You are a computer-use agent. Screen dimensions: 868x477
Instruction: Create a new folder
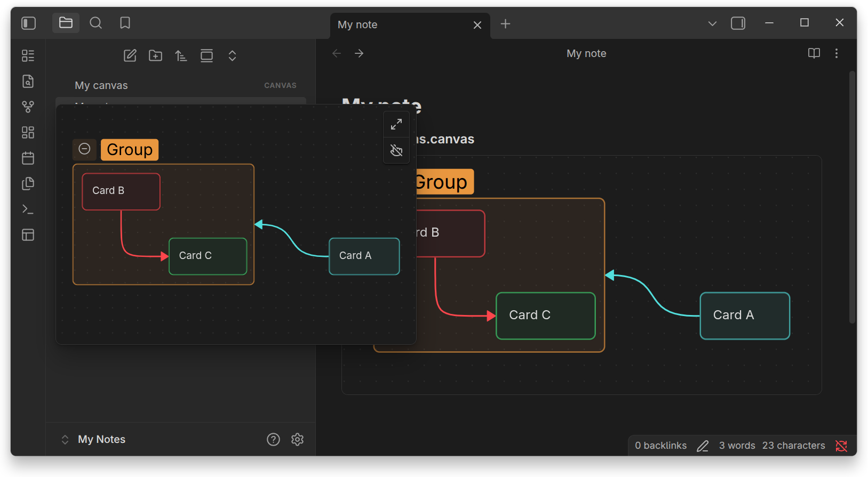coord(156,55)
